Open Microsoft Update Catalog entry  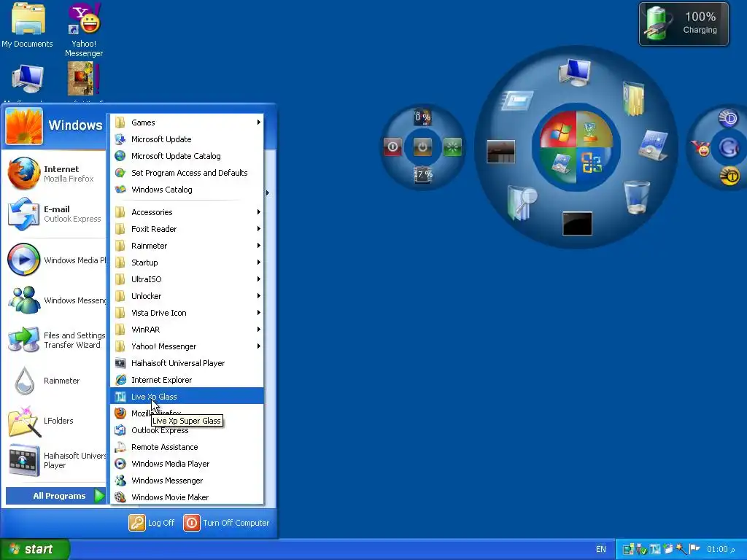tap(187, 156)
